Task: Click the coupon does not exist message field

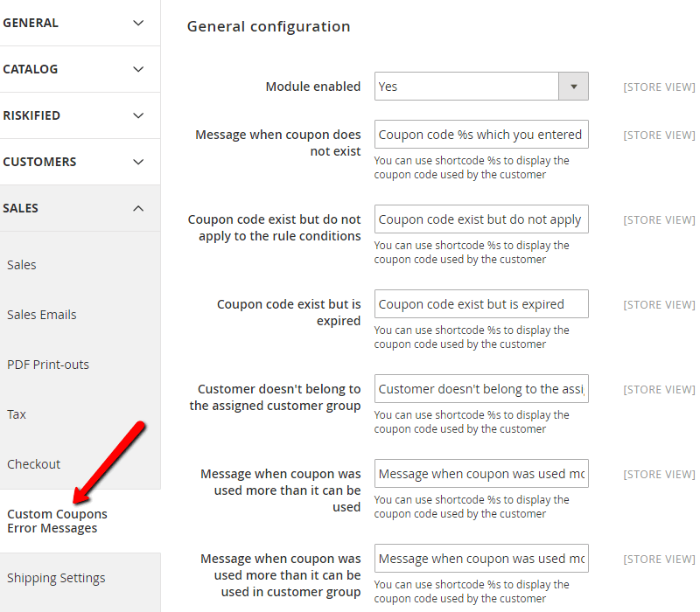Action: 481,135
